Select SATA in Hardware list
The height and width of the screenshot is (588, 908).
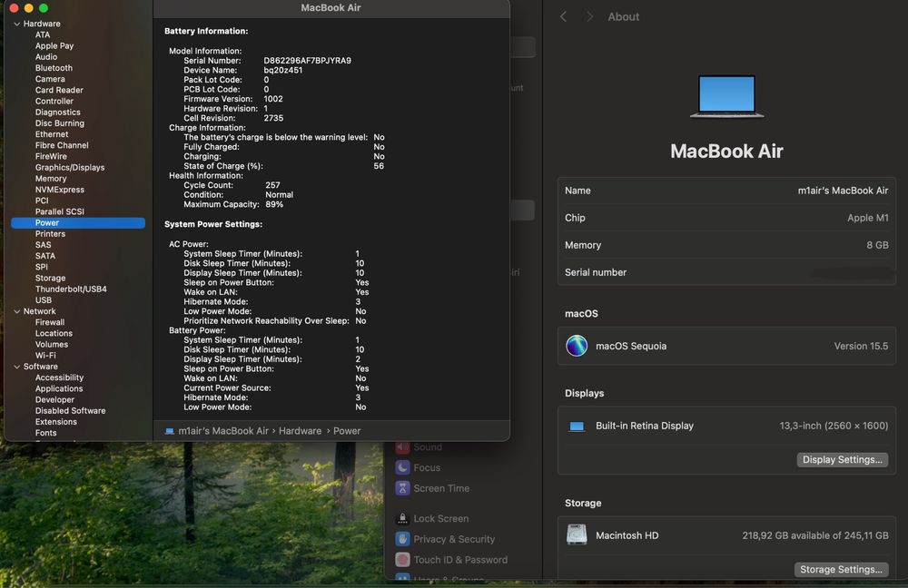[45, 256]
